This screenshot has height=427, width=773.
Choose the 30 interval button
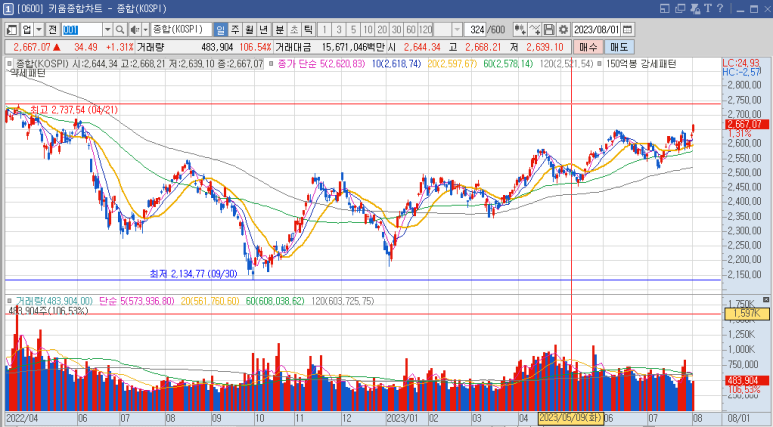tap(396, 30)
